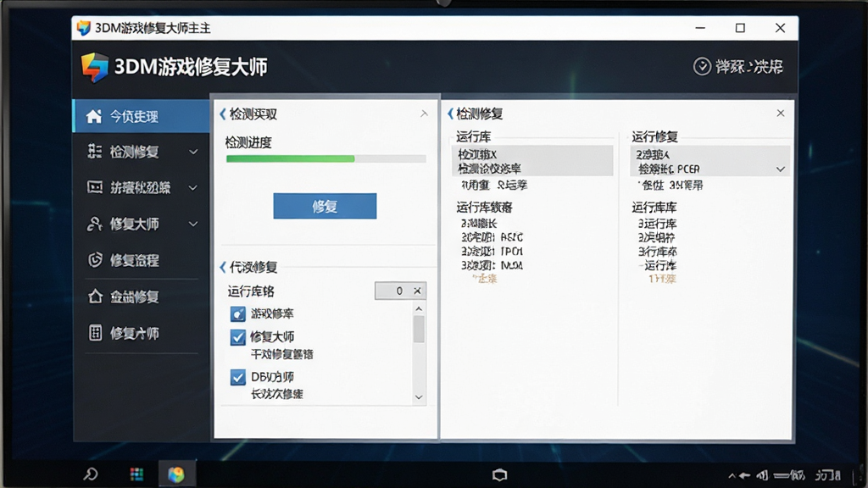Click first list entry ending in 运行库 in right column

pos(657,224)
